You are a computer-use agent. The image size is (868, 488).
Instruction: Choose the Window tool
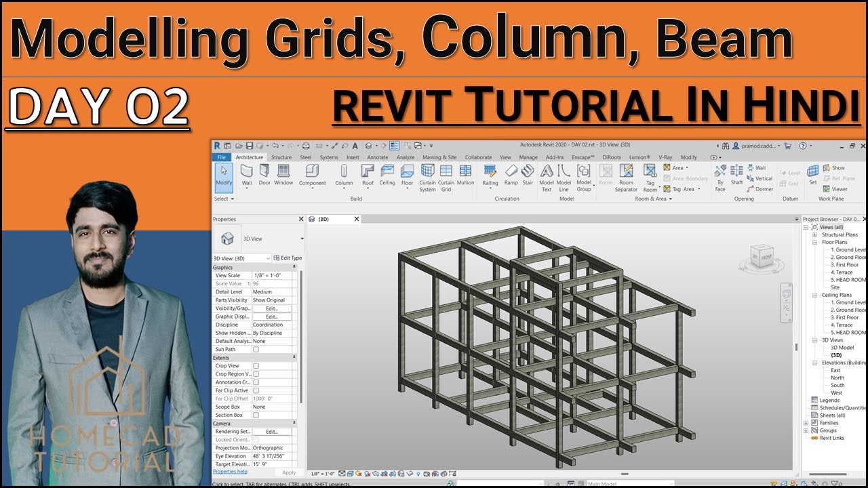(x=283, y=174)
